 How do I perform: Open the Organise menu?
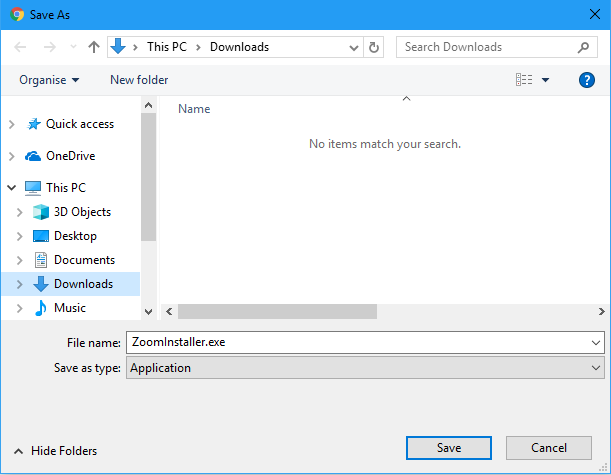coord(49,80)
